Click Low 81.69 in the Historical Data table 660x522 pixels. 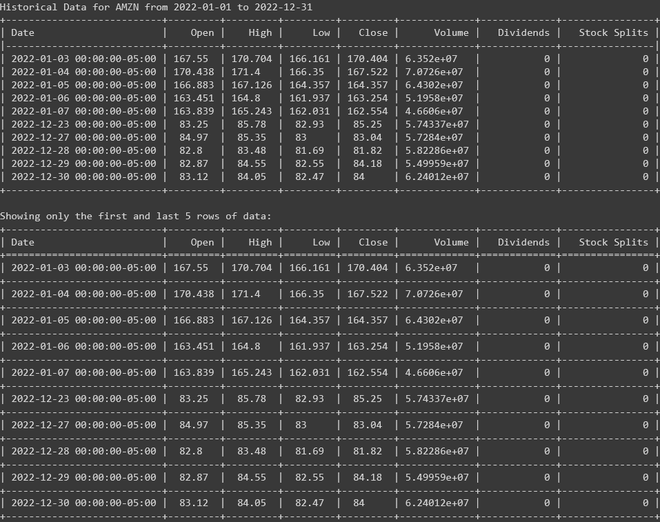[x=309, y=150]
